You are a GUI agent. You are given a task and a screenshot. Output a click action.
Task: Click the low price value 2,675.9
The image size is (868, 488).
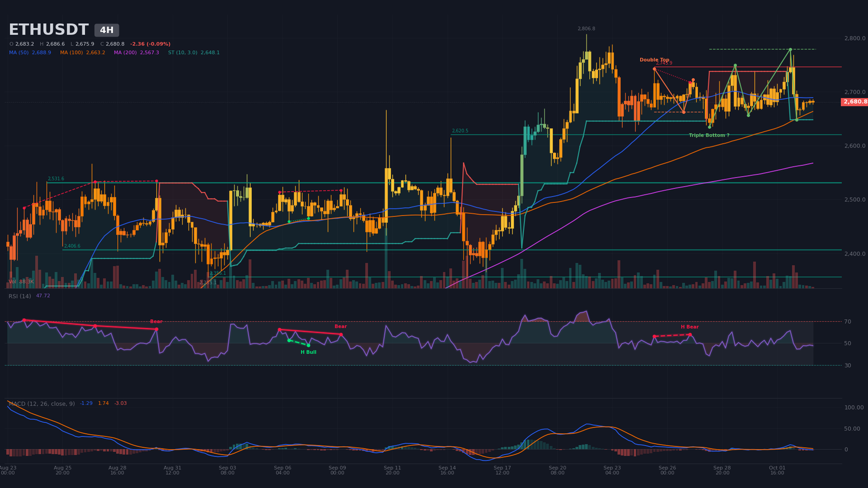[x=85, y=44]
